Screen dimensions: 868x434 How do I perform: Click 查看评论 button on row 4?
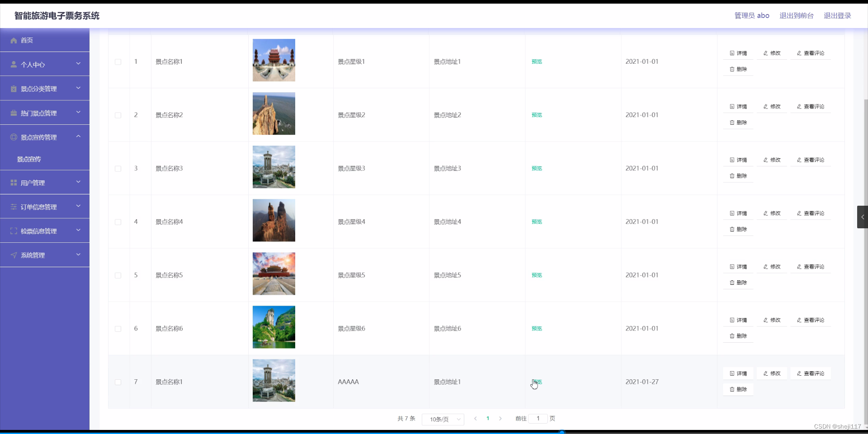(x=810, y=213)
